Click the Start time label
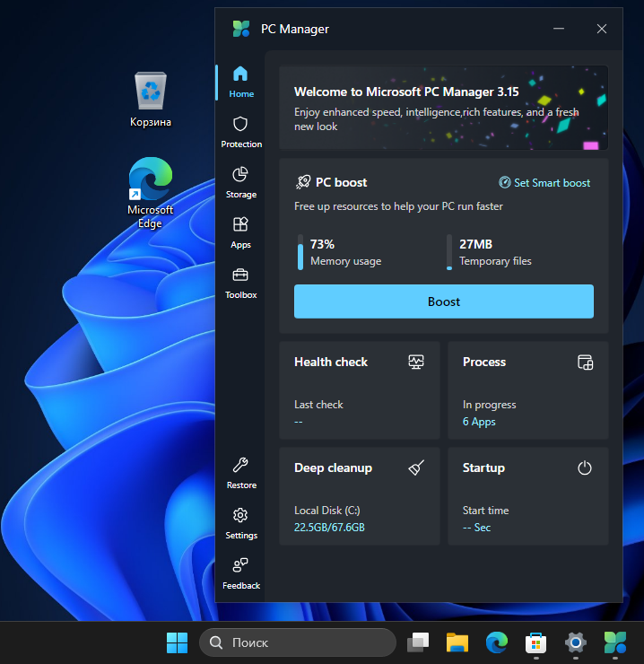 (485, 511)
